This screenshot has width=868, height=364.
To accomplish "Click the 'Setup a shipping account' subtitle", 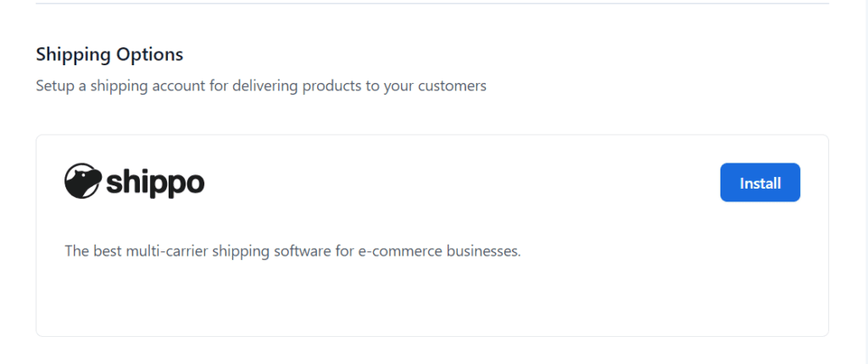I will [x=261, y=85].
